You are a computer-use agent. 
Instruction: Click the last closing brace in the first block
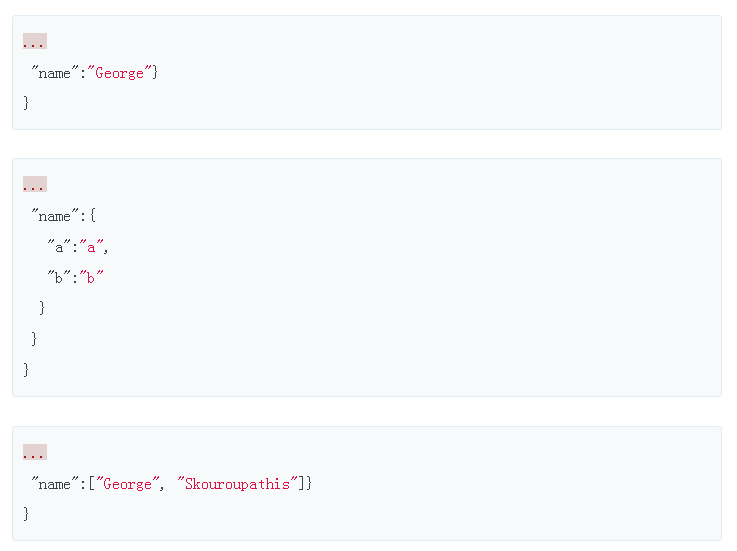click(26, 103)
